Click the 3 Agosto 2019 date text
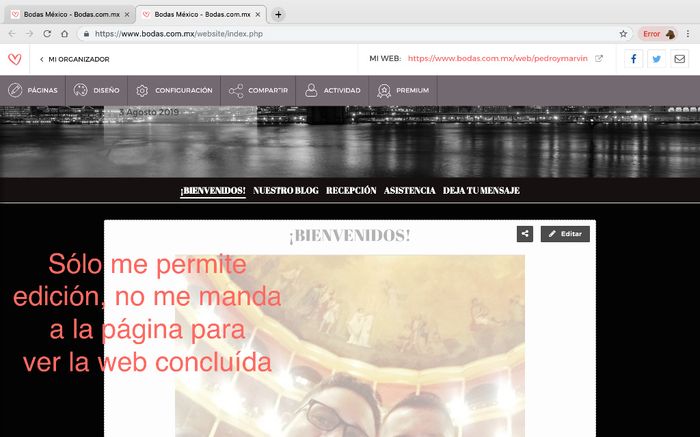The width and height of the screenshot is (700, 437). (x=149, y=112)
